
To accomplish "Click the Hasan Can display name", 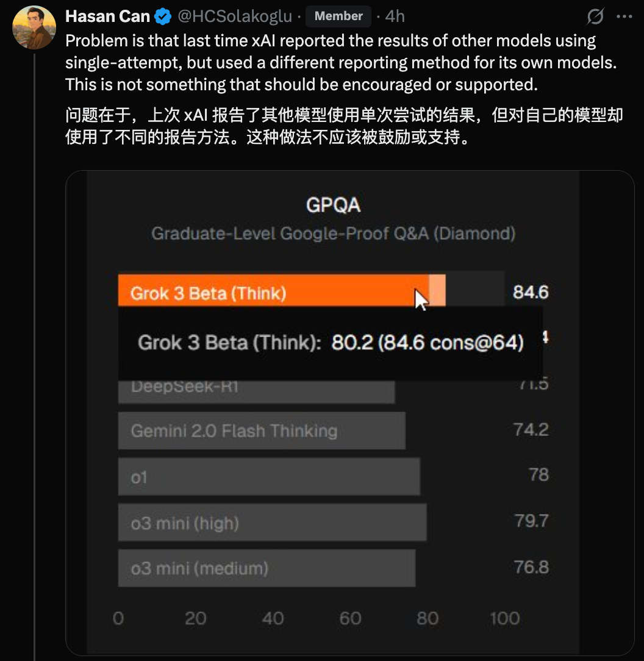I will pyautogui.click(x=107, y=16).
